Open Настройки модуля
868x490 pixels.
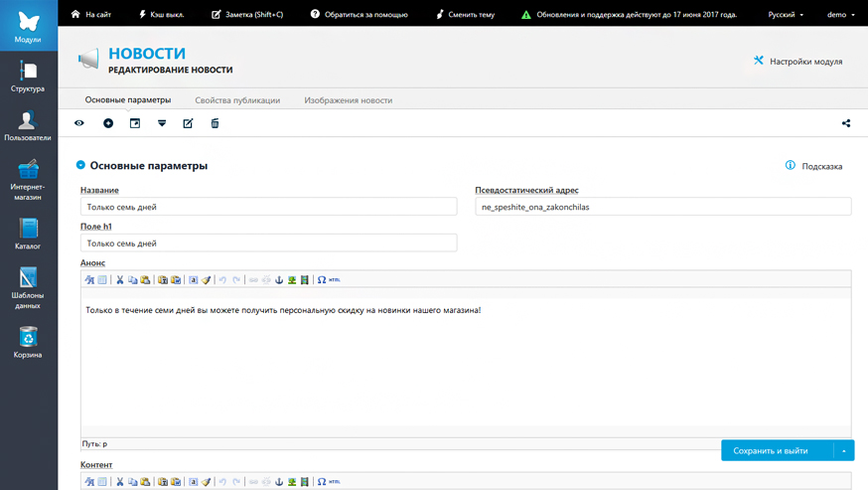(x=797, y=61)
